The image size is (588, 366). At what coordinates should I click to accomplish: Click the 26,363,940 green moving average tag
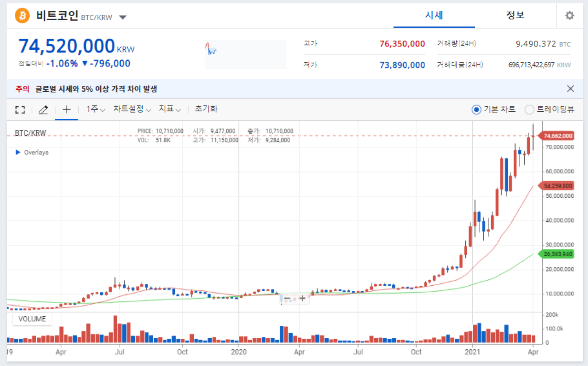(x=556, y=254)
